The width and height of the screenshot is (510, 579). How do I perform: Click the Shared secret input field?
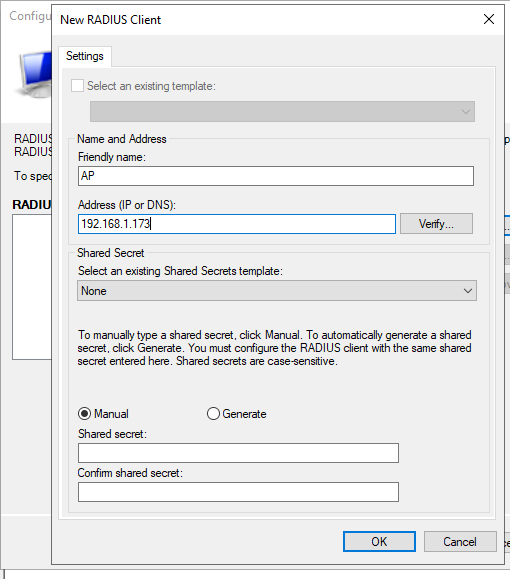pyautogui.click(x=238, y=453)
